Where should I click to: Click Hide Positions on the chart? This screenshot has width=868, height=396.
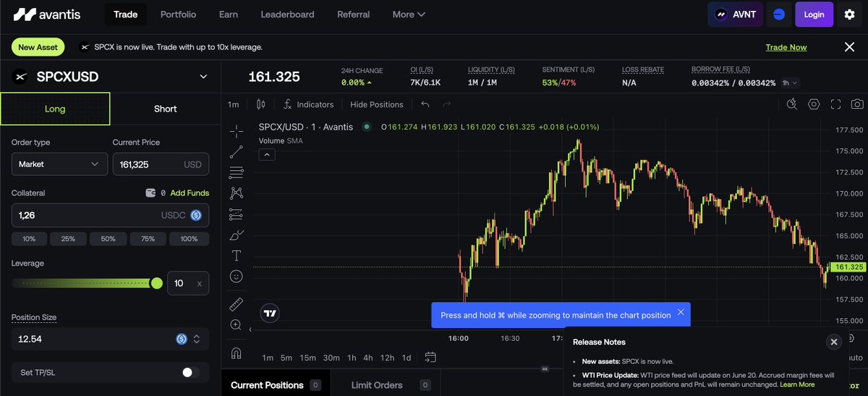click(377, 104)
